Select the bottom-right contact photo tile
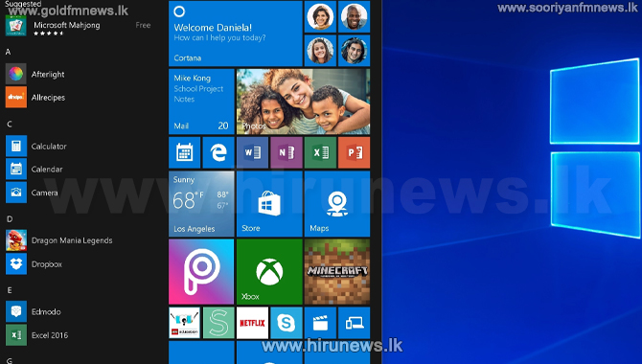Image resolution: width=642 pixels, height=364 pixels. point(355,51)
